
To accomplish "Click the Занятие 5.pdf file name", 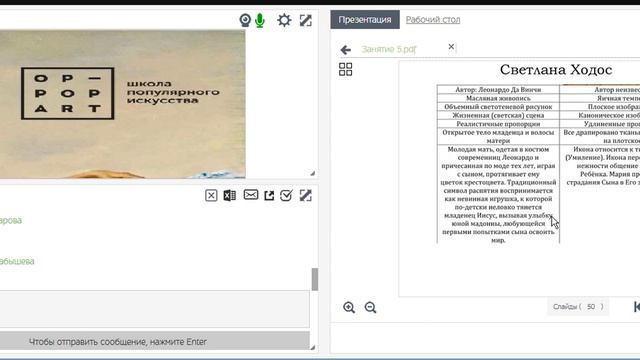I will [x=389, y=49].
